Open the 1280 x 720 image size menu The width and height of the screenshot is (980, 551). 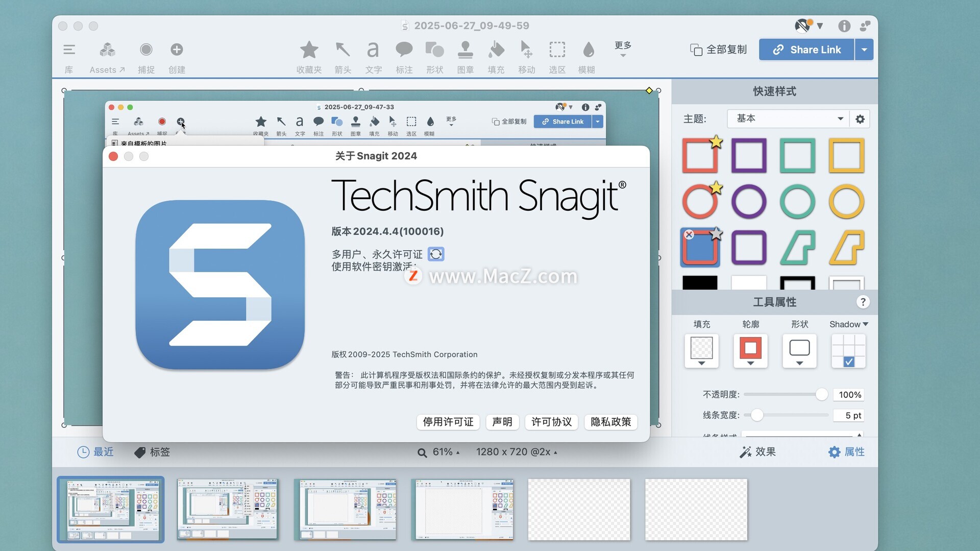[x=517, y=452]
